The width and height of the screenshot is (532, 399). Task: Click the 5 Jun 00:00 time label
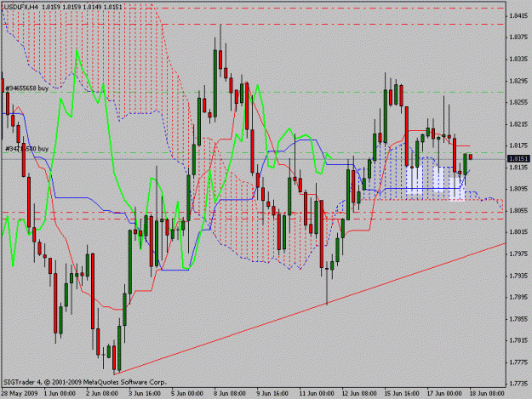pyautogui.click(x=187, y=394)
